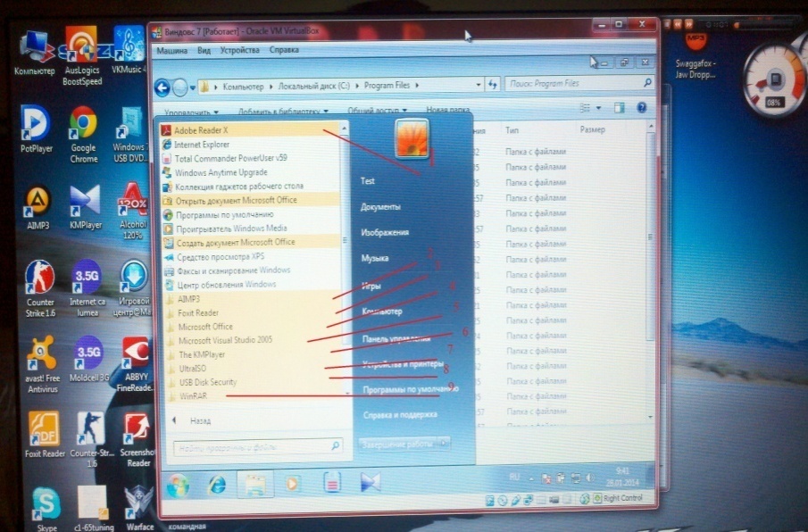Open the recent locations dropdown arrow
The image size is (808, 532).
pos(193,88)
